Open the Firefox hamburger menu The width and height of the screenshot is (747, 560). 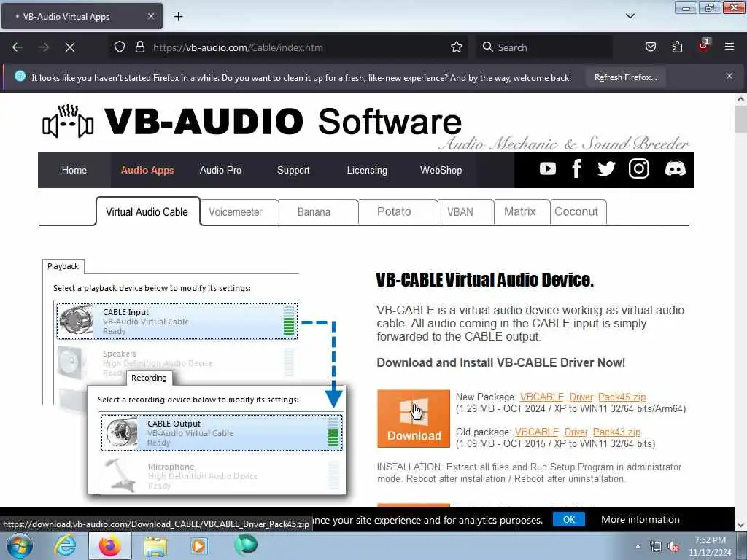(729, 47)
